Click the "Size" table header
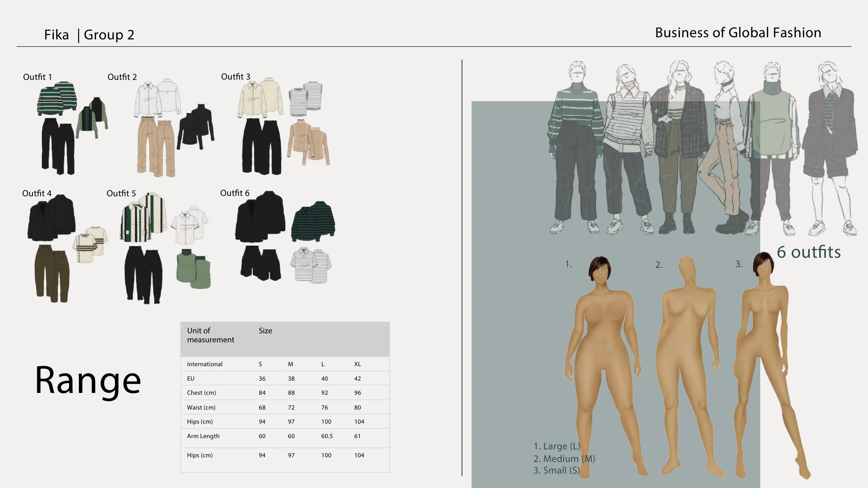Image resolution: width=868 pixels, height=488 pixels. coord(265,331)
